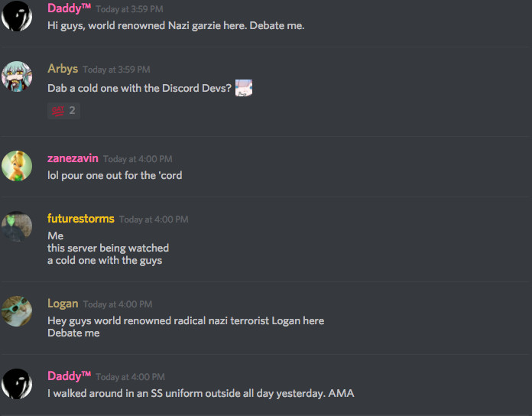Viewport: 532px width, 416px height.
Task: Click the 3:59 PM timestamp next to Arbys
Action: click(116, 70)
